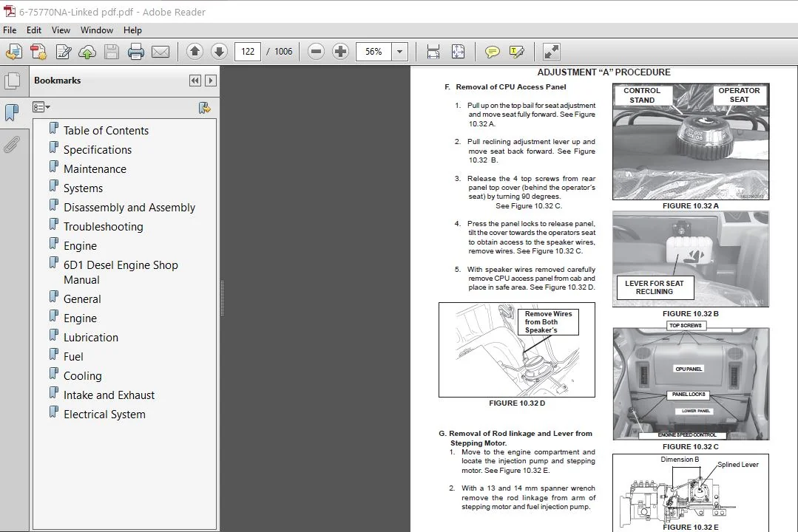Select the 6D1 Desel Engine Shop Manual bookmark
This screenshot has height=532, width=798.
[x=121, y=272]
